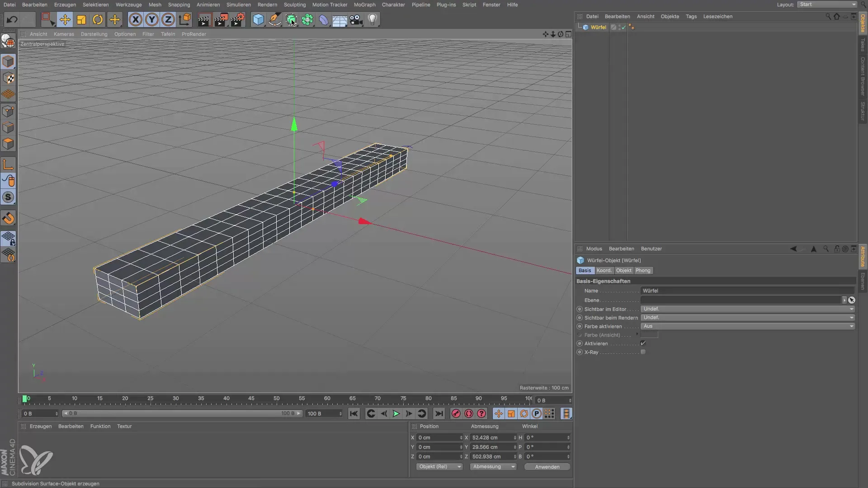
Task: Click the Farbe (Ansicht) color swatch
Action: [x=649, y=335]
